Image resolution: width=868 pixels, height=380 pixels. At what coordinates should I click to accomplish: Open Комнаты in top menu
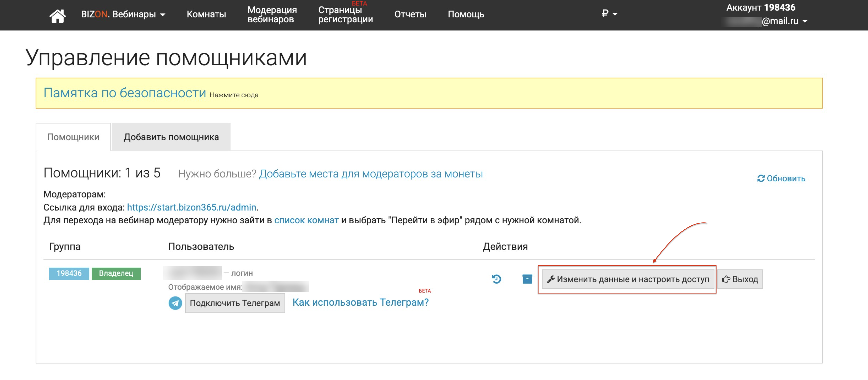(x=206, y=14)
